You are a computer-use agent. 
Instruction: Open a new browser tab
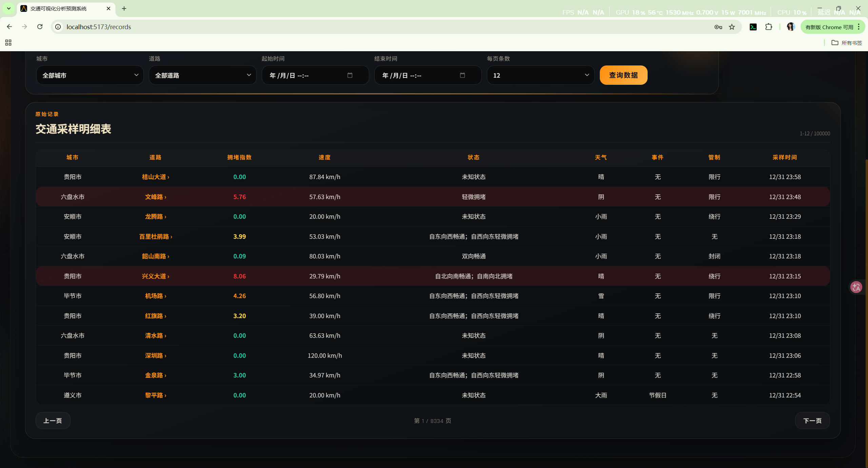pos(124,8)
